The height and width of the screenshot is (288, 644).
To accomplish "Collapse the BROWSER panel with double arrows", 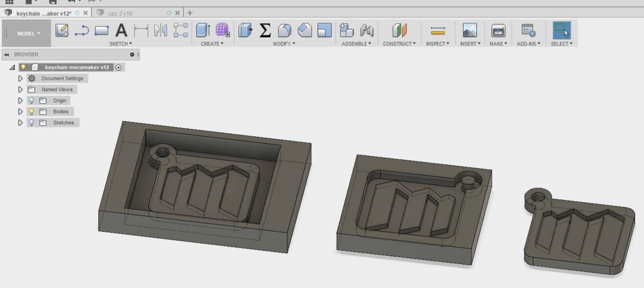I will [x=7, y=55].
